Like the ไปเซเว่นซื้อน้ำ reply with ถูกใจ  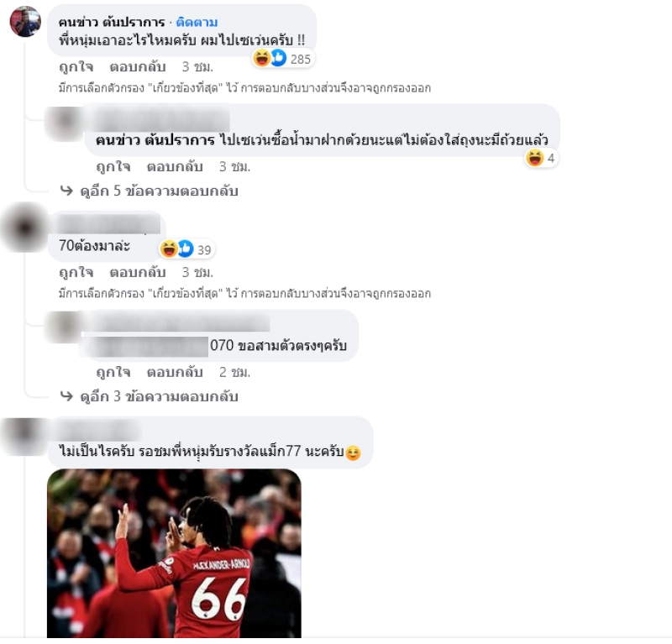[x=113, y=167]
